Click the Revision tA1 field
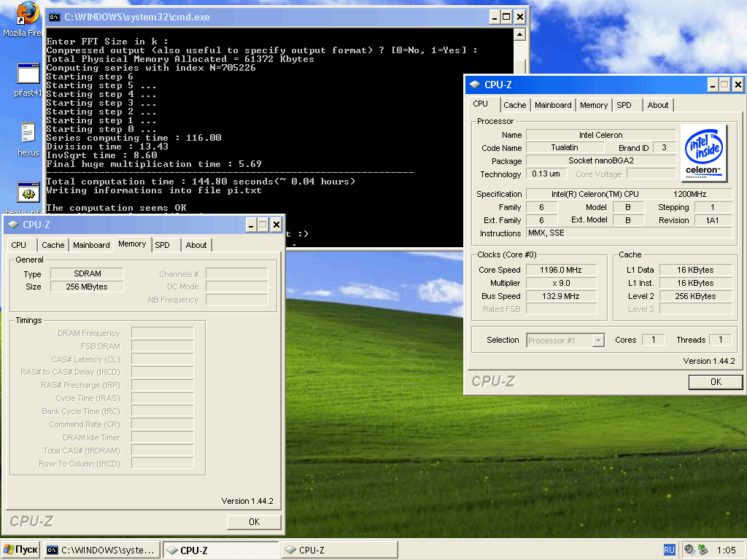Image resolution: width=747 pixels, height=560 pixels. point(713,220)
